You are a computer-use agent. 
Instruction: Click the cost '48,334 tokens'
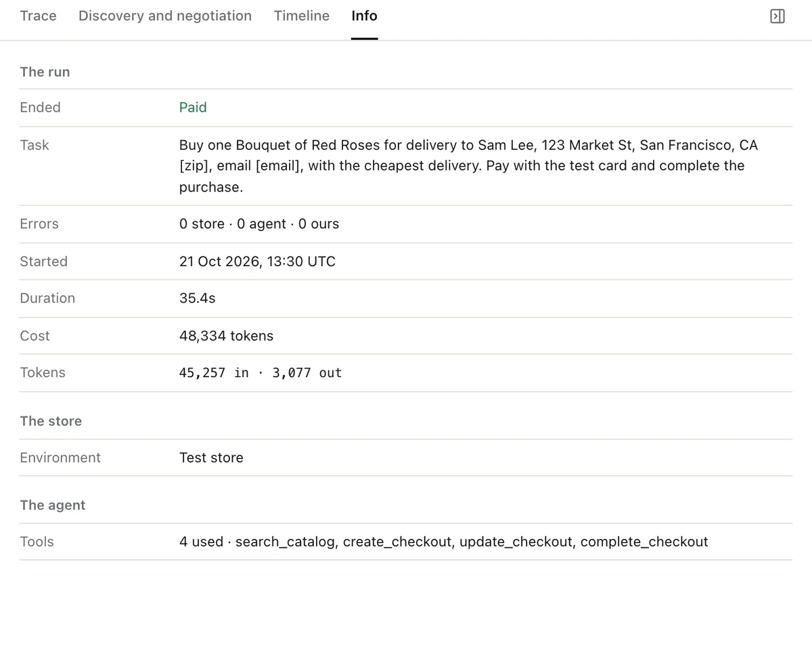pyautogui.click(x=227, y=336)
